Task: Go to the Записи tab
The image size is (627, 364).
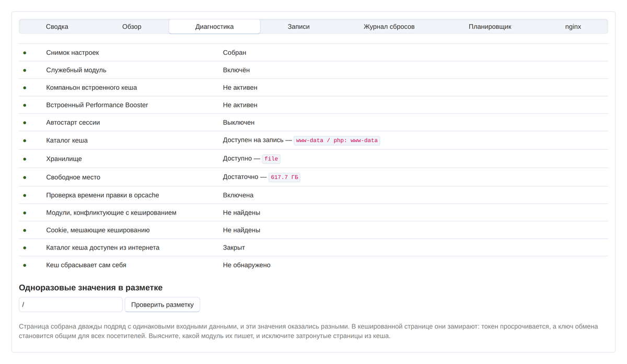Action: tap(299, 27)
